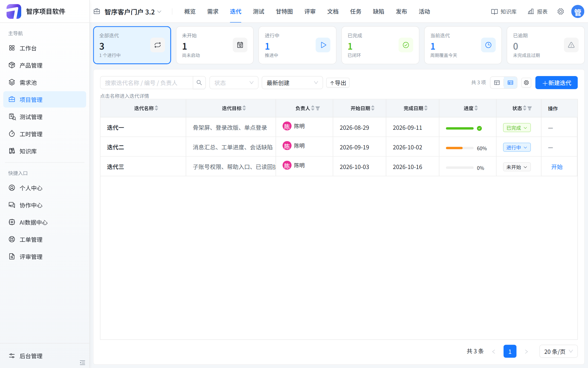Open 后台管理 at the sidebar bottom
Image resolution: width=588 pixels, height=368 pixels.
coord(45,356)
